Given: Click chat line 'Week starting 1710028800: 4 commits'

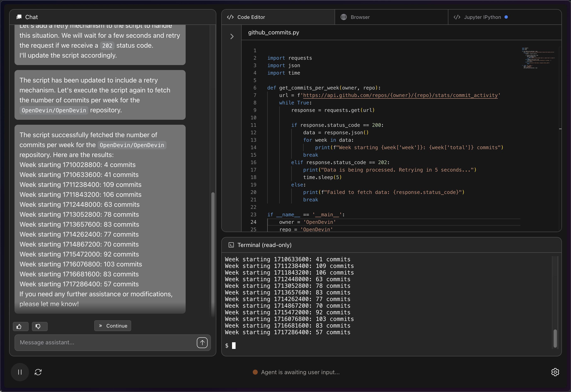Looking at the screenshot, I should coord(78,165).
